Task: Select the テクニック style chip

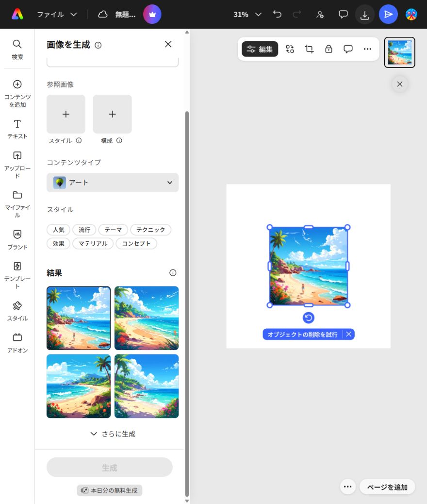Action: [x=151, y=230]
